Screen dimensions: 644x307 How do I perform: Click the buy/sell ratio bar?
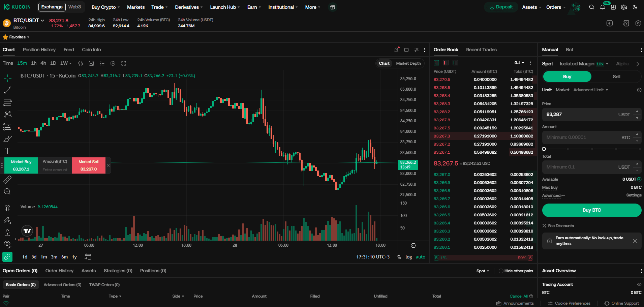point(483,258)
